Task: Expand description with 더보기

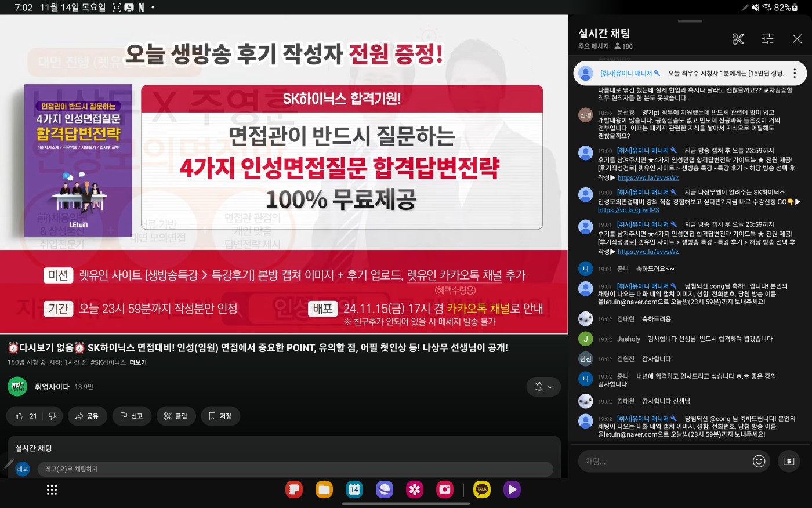Action: click(x=138, y=362)
